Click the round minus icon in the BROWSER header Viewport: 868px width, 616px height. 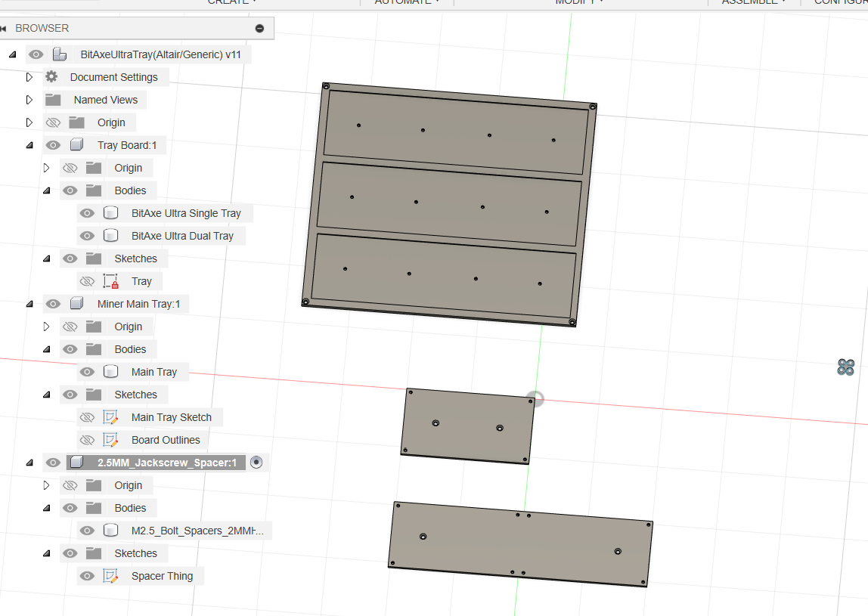259,29
